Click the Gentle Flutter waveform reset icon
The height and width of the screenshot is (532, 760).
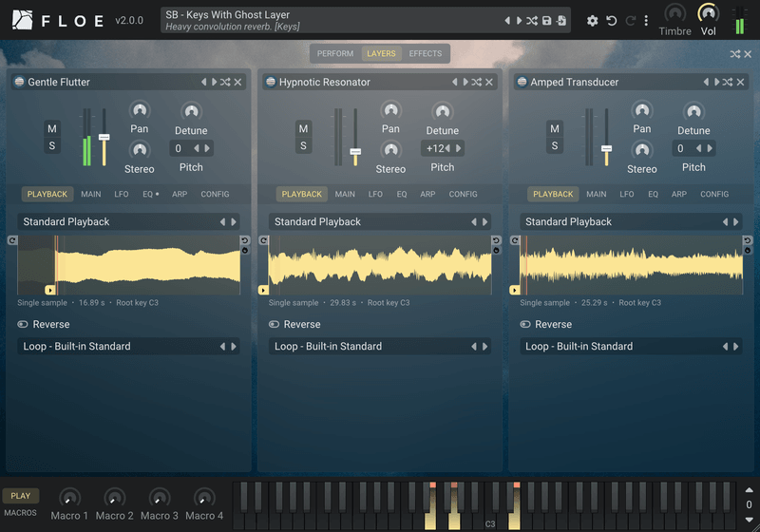tap(245, 239)
